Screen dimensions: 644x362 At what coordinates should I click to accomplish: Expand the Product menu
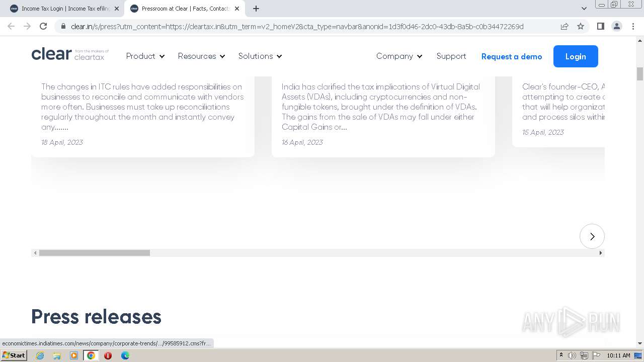145,56
